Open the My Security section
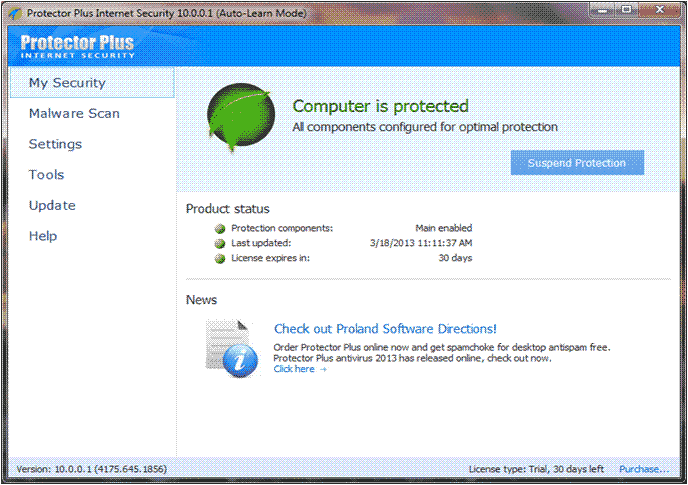Image resolution: width=688 pixels, height=485 pixels. (x=92, y=83)
